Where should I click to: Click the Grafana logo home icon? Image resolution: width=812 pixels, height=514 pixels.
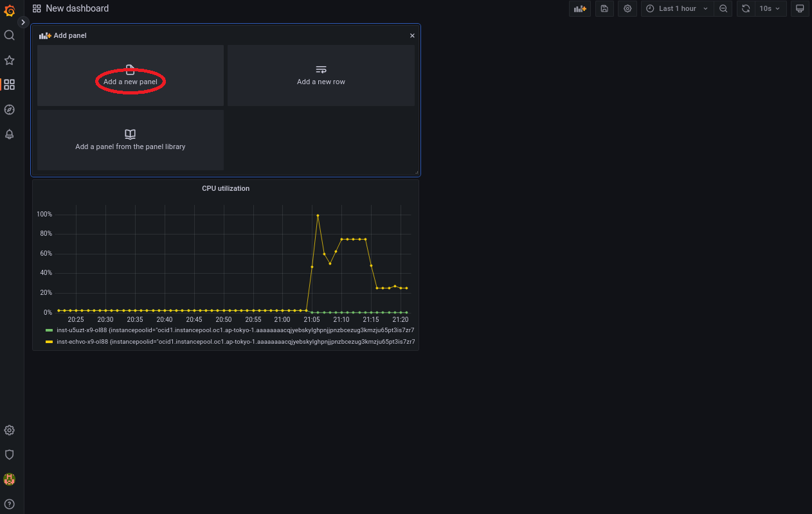point(10,10)
